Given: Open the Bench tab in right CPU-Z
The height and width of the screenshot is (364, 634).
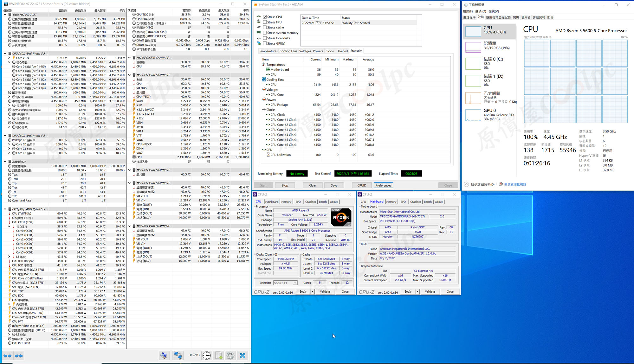Looking at the screenshot, I should 428,202.
